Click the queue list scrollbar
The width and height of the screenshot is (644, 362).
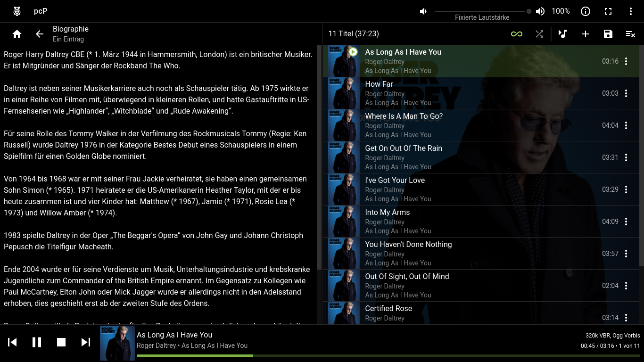[642, 156]
